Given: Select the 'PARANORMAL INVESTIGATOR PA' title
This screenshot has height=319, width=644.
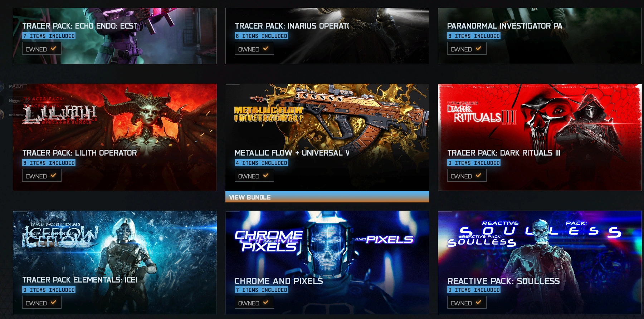Looking at the screenshot, I should tap(504, 26).
